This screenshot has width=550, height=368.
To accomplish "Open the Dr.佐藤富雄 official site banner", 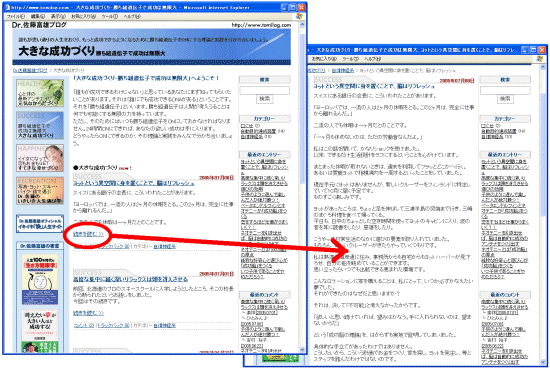I will [40, 224].
